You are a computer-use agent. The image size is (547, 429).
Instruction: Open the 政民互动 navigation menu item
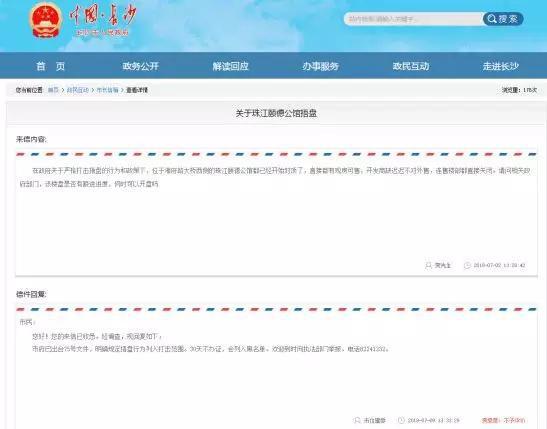411,66
